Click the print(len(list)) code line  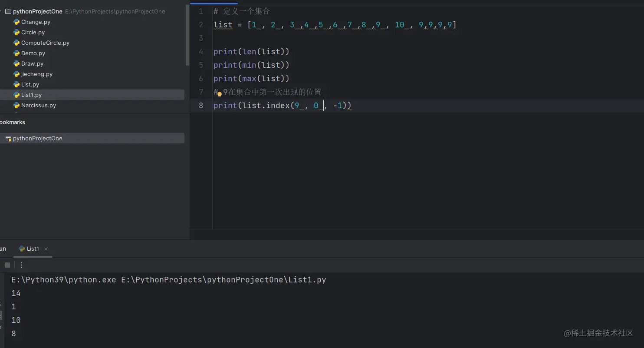251,52
